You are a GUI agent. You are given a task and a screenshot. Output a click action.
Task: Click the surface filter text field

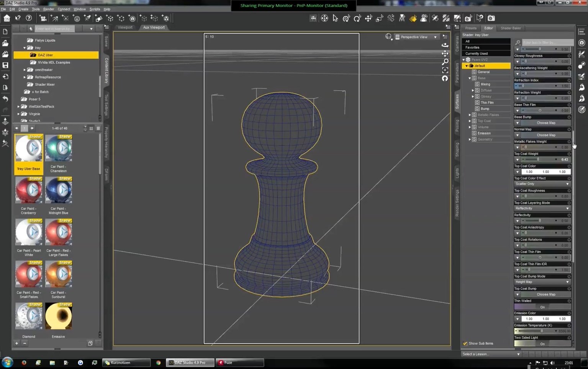pyautogui.click(x=547, y=42)
